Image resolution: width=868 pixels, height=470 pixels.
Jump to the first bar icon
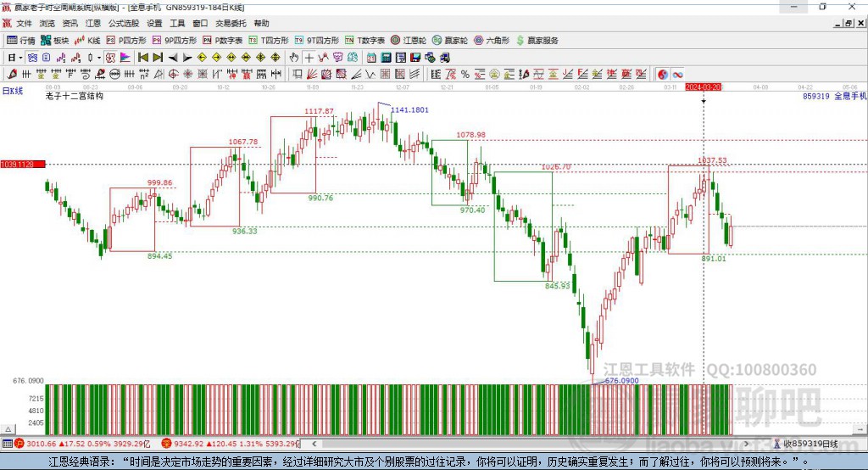click(142, 58)
